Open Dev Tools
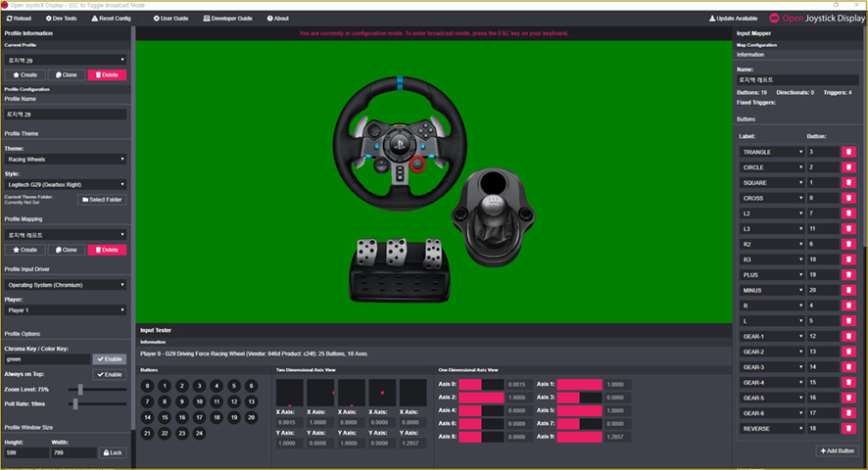This screenshot has height=470, width=868. (x=62, y=19)
